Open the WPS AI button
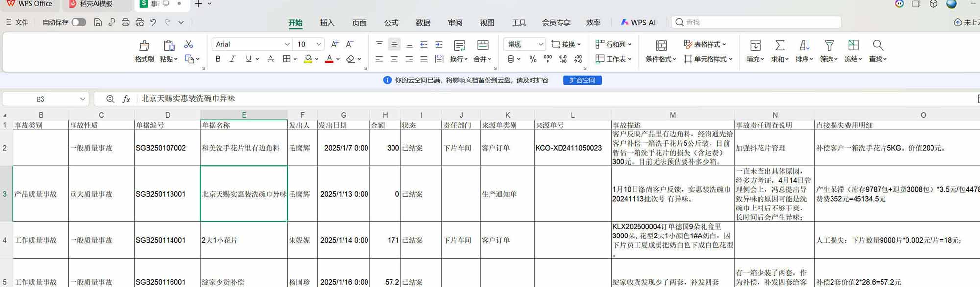The height and width of the screenshot is (287, 980). [x=638, y=22]
